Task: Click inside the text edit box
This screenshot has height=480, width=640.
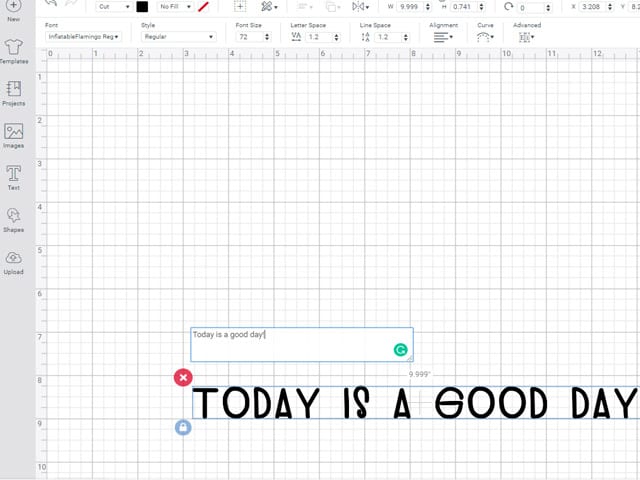Action: (x=302, y=344)
